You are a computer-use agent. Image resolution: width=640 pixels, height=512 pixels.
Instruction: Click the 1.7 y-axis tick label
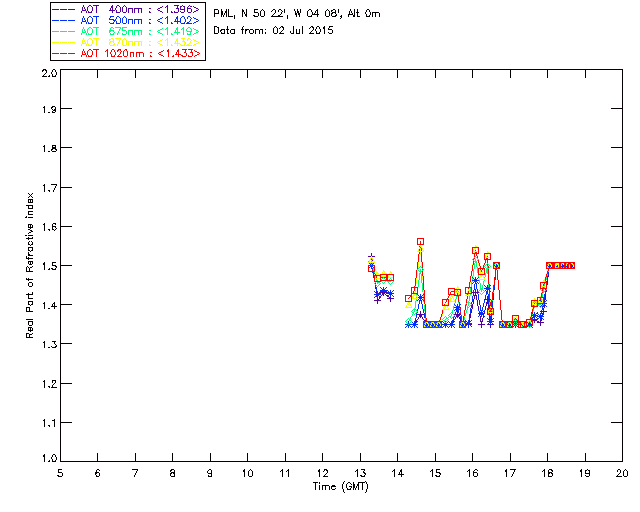click(49, 188)
